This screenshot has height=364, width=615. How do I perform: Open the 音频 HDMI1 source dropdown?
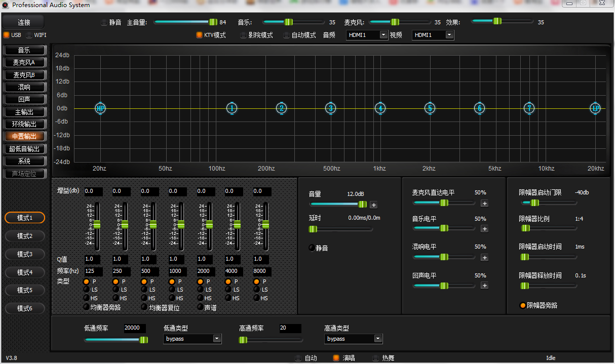[367, 35]
